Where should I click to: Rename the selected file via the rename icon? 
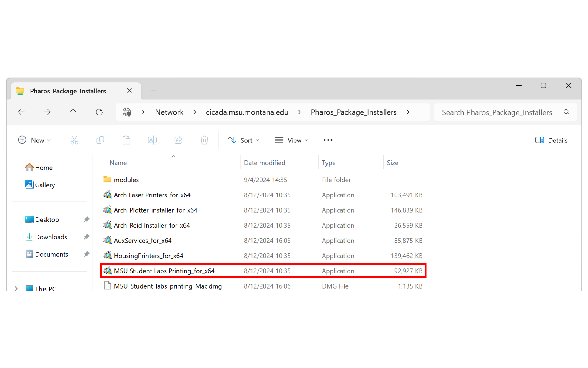152,140
